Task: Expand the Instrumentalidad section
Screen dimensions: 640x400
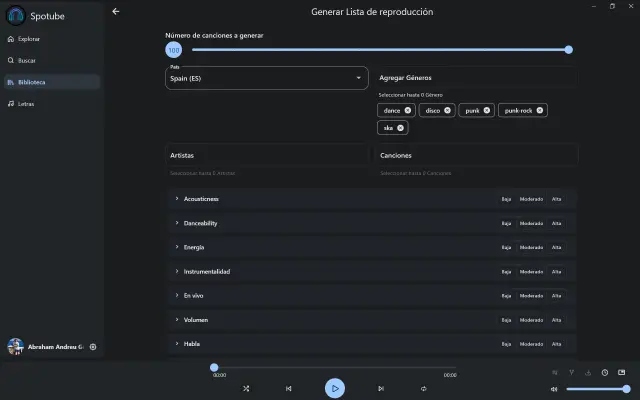Action: 207,272
